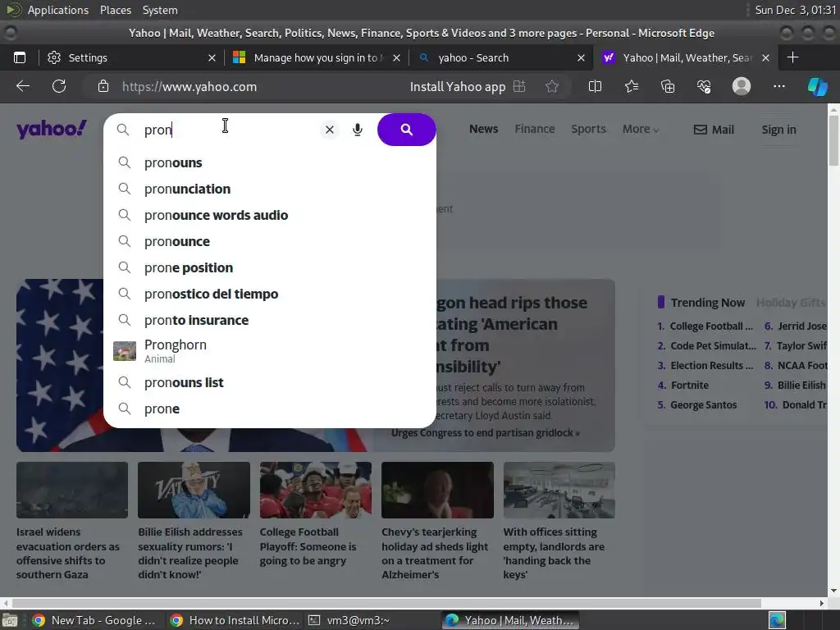This screenshot has width=840, height=630.
Task: Start voice search with microphone
Action: (358, 130)
